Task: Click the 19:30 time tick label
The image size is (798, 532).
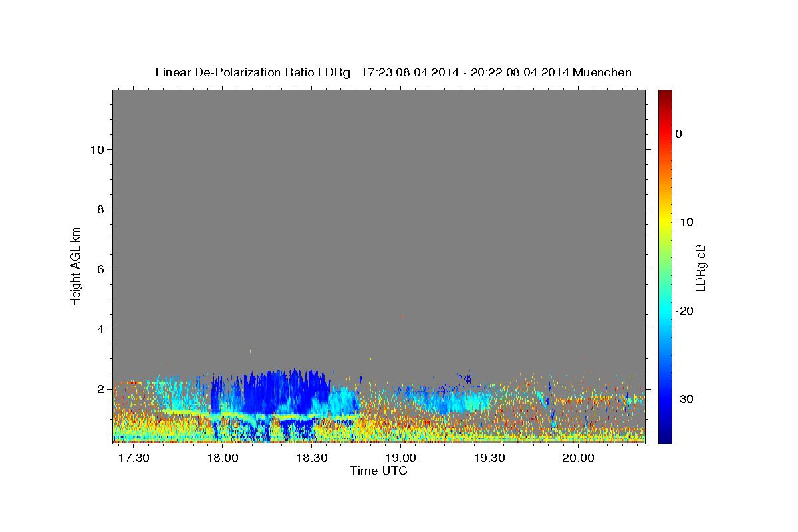Action: tap(489, 458)
